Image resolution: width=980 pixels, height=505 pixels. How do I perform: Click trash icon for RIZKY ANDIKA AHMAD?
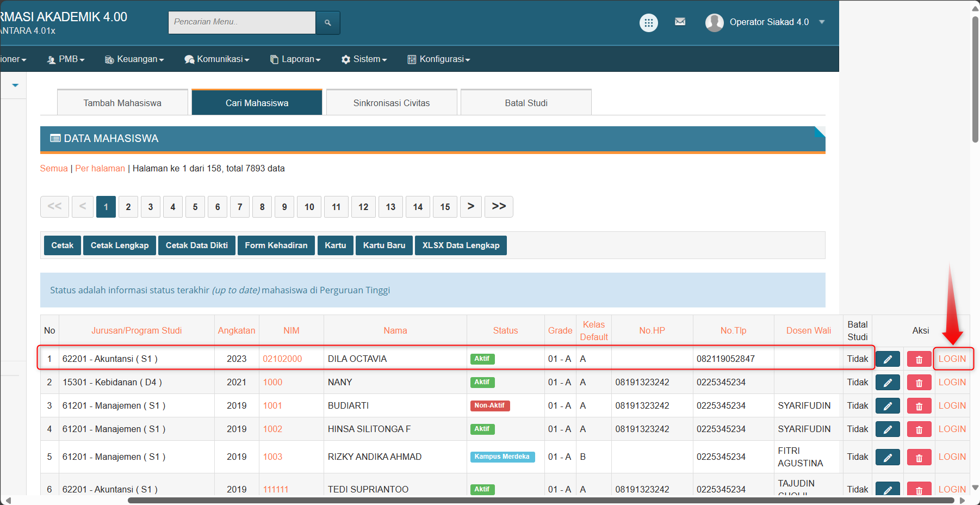(x=919, y=457)
